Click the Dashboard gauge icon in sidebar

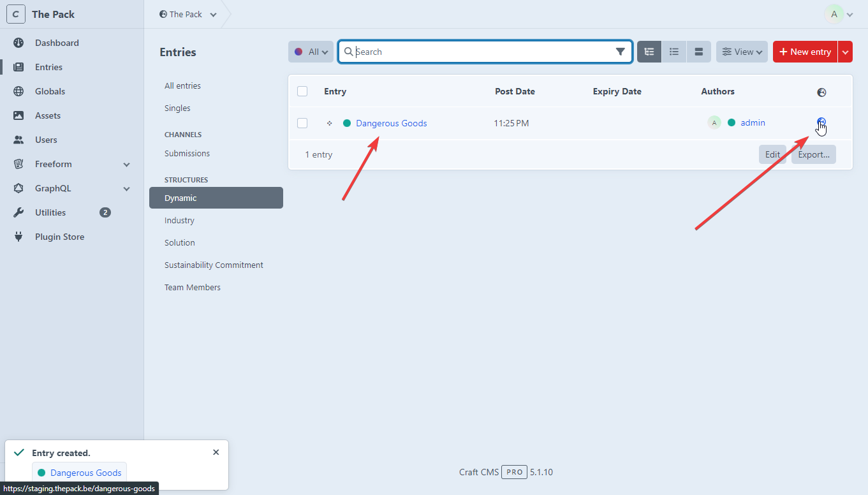[x=18, y=43]
